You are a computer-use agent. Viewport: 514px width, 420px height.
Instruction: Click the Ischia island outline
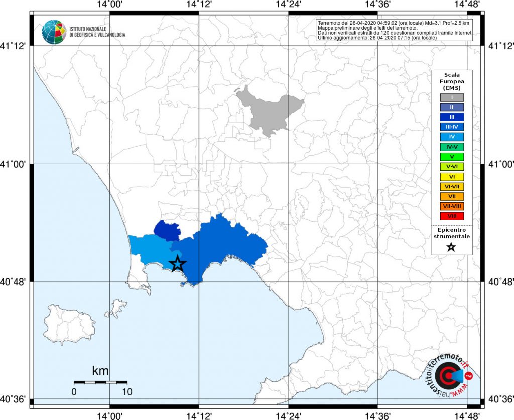69,324
